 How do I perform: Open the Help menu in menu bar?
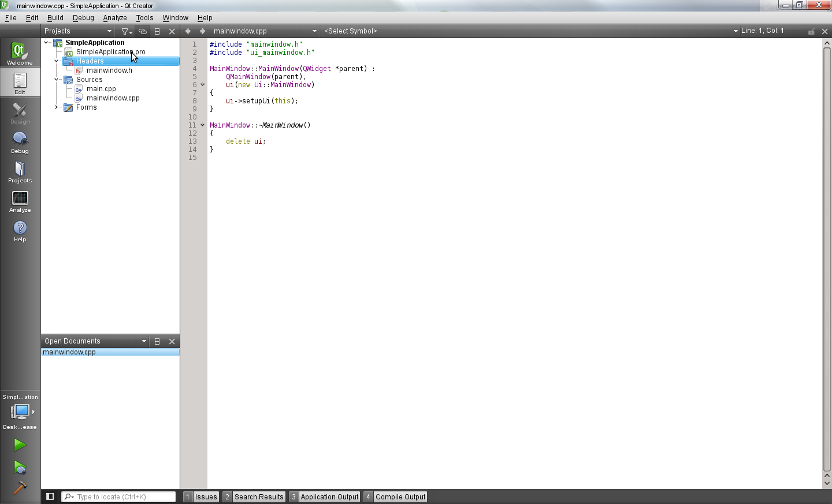pyautogui.click(x=205, y=18)
